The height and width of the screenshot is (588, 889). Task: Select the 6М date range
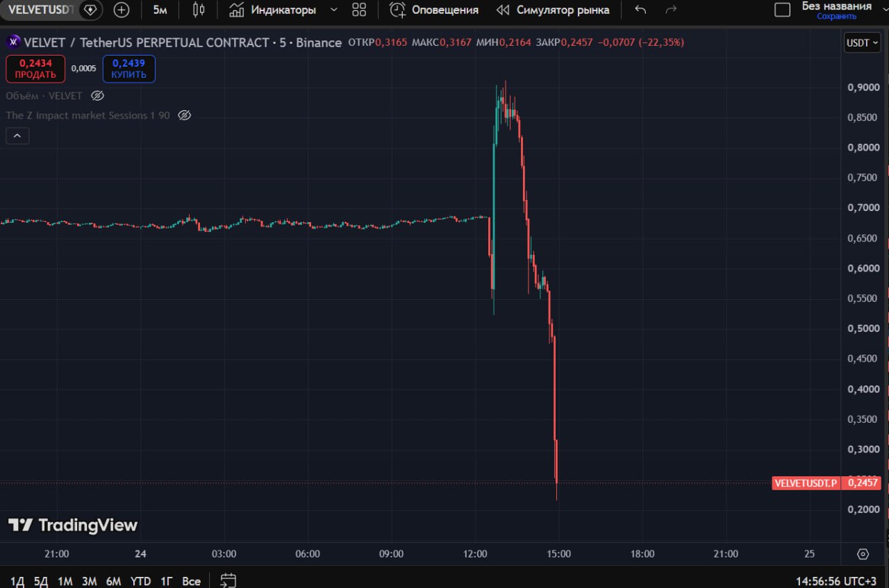tap(113, 582)
